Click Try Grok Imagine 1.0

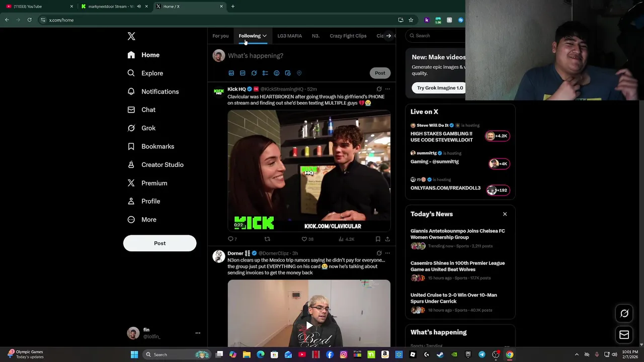[440, 88]
